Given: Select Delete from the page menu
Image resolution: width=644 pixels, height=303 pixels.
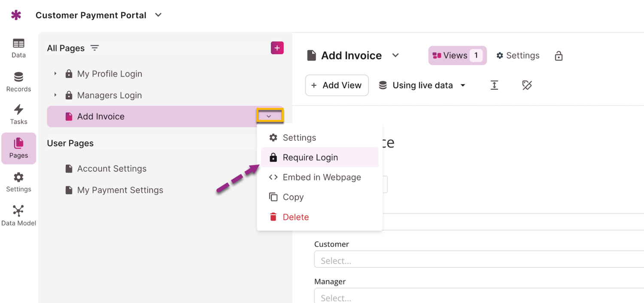Looking at the screenshot, I should [x=295, y=217].
